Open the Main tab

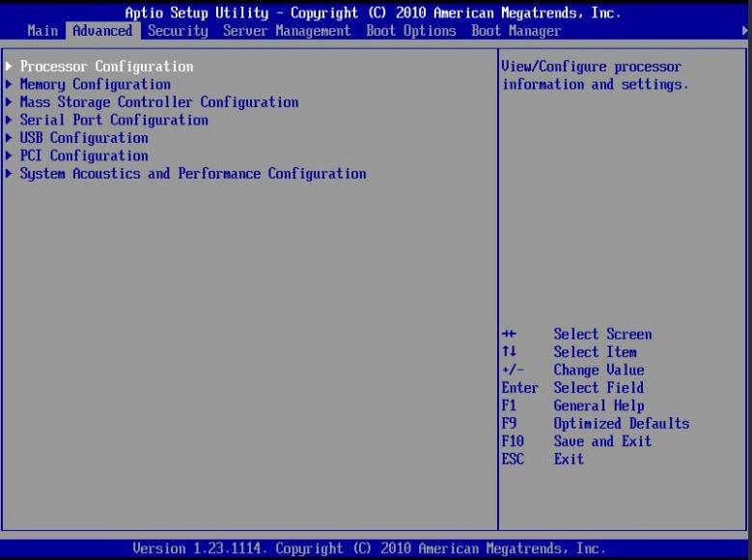tap(42, 31)
